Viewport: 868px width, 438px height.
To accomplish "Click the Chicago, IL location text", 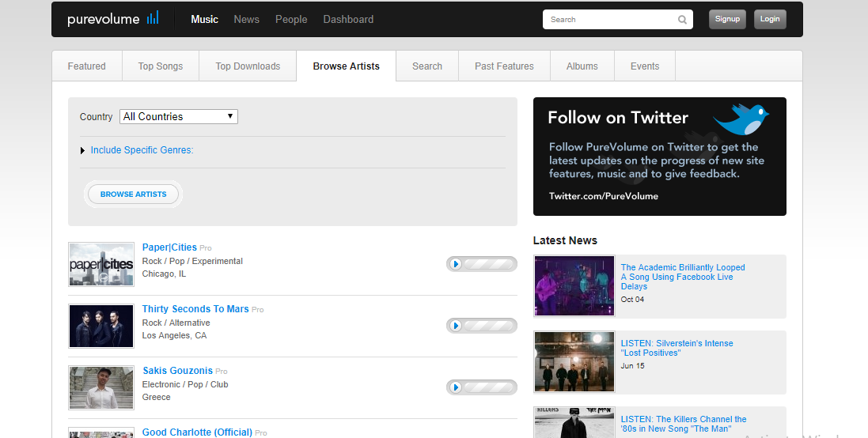I will pyautogui.click(x=164, y=274).
